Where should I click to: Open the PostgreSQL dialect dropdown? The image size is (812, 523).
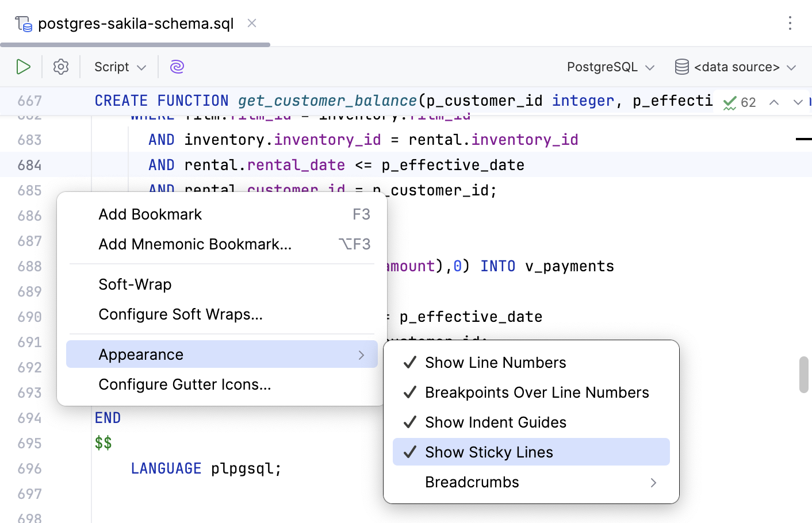pos(610,67)
